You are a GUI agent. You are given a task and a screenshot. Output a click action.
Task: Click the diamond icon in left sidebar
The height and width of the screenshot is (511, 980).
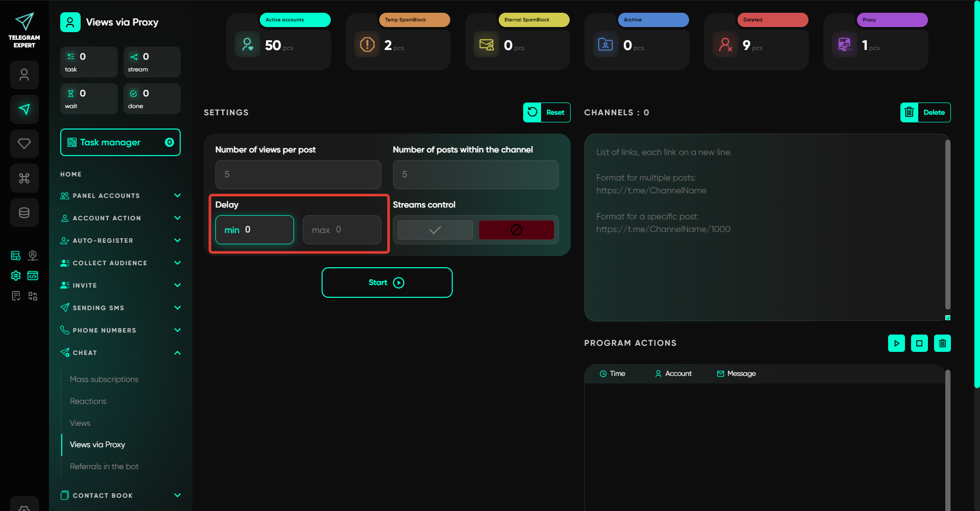click(24, 143)
